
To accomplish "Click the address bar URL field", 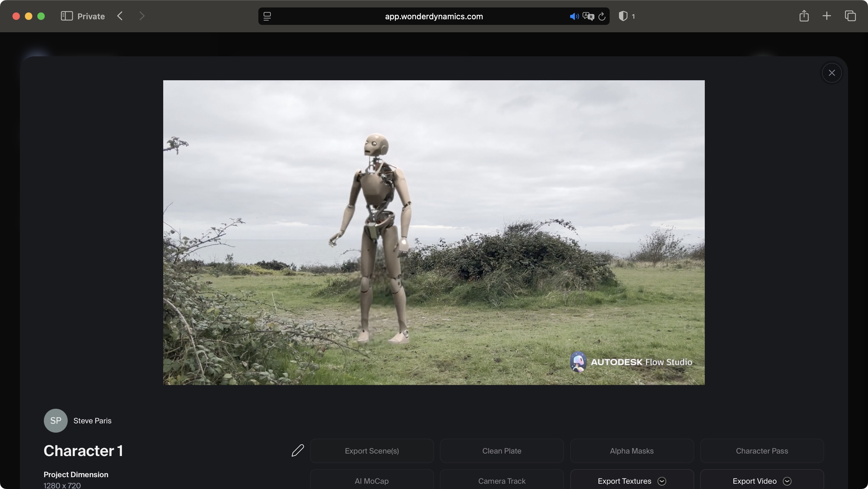I will [434, 16].
